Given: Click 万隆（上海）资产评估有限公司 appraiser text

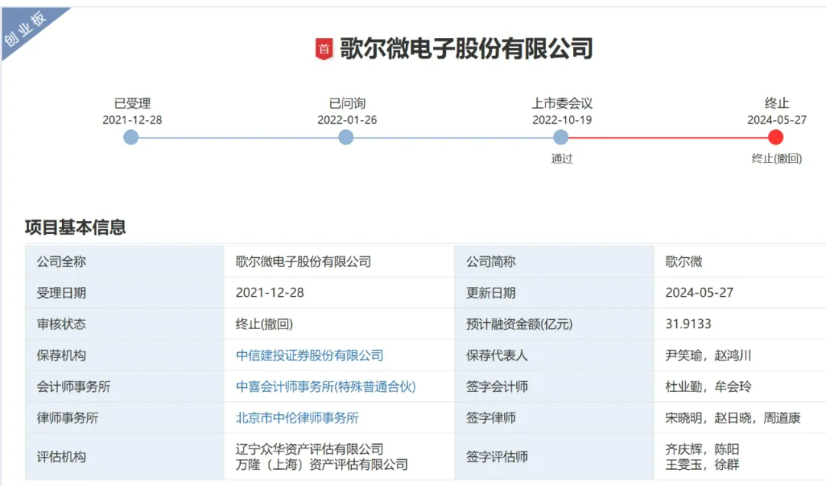Looking at the screenshot, I should coord(322,464).
